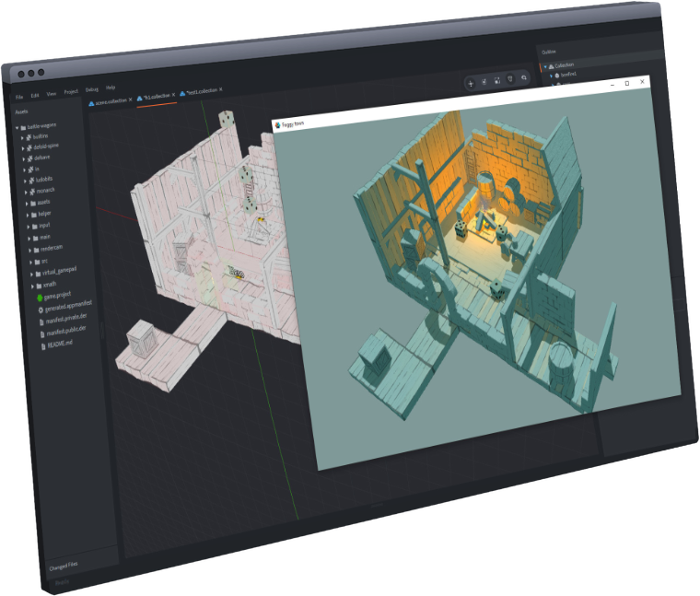Expand the builtins folder

[23, 135]
